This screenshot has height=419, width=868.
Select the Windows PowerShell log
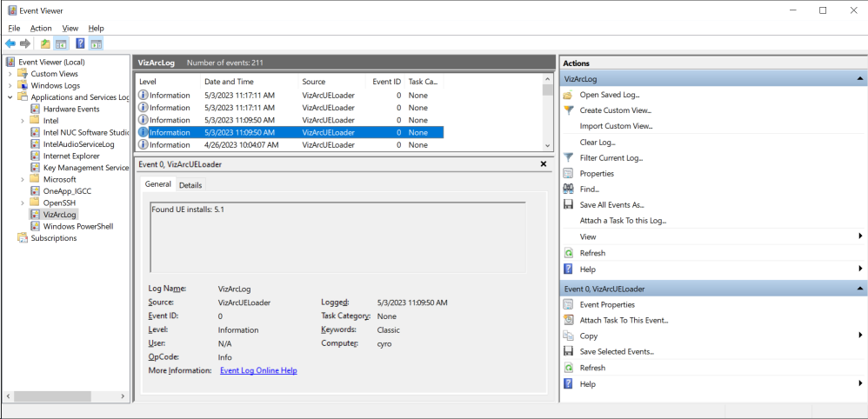(x=77, y=226)
